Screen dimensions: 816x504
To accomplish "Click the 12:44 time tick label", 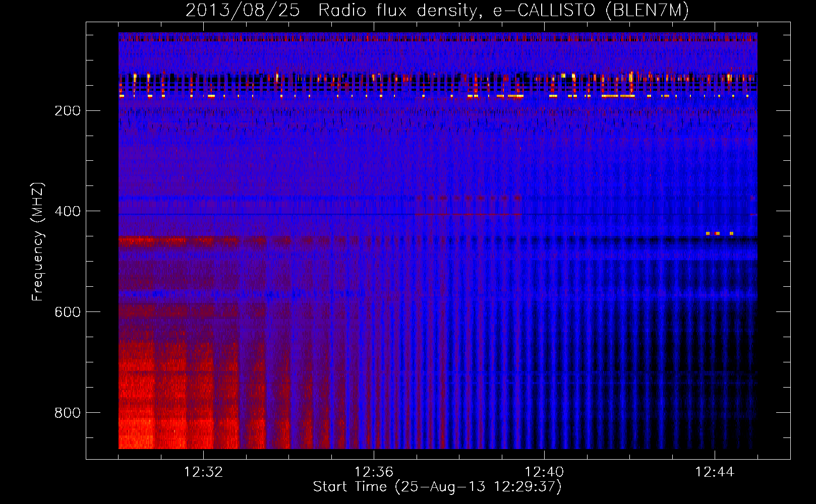I will tap(715, 472).
